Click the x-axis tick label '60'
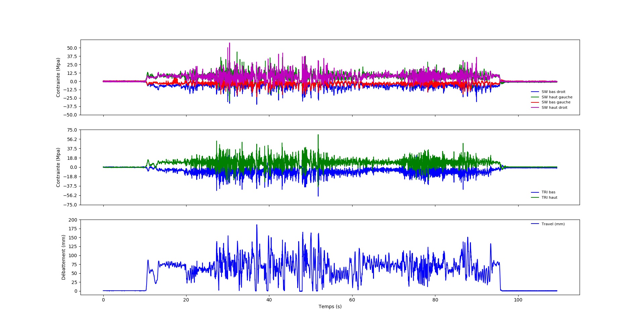 pos(352,300)
